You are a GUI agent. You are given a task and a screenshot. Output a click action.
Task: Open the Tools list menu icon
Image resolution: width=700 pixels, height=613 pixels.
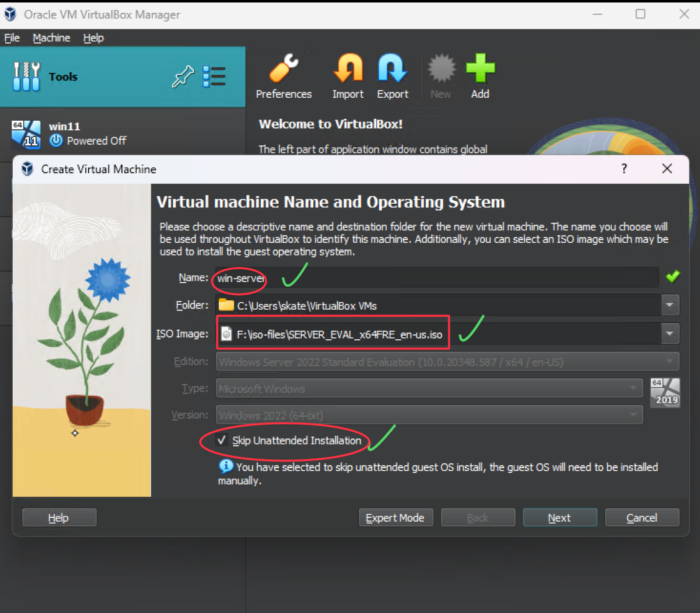[214, 77]
